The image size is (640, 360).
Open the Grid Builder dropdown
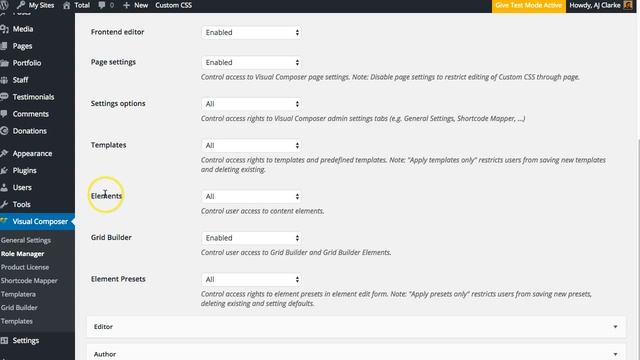(x=251, y=238)
